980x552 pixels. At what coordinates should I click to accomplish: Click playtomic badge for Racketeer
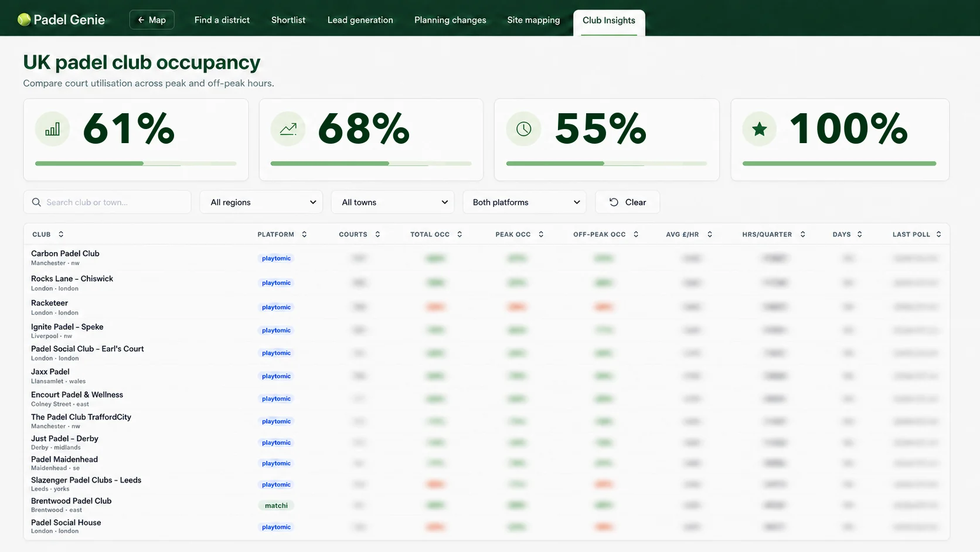pos(276,307)
